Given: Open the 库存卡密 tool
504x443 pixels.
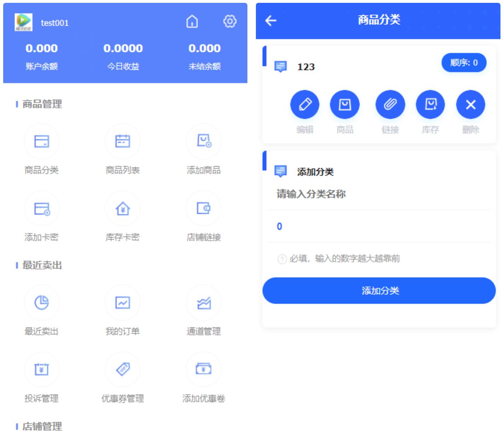Looking at the screenshot, I should click(122, 208).
